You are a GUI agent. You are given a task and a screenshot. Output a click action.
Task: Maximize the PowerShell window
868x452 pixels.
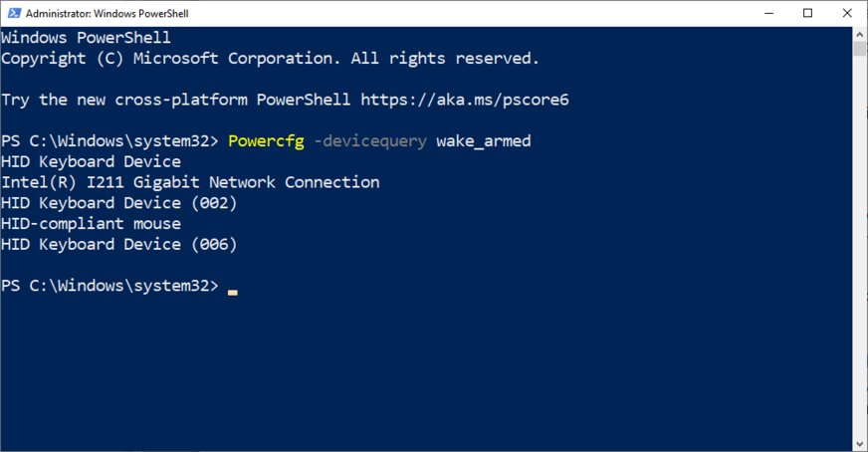click(807, 13)
